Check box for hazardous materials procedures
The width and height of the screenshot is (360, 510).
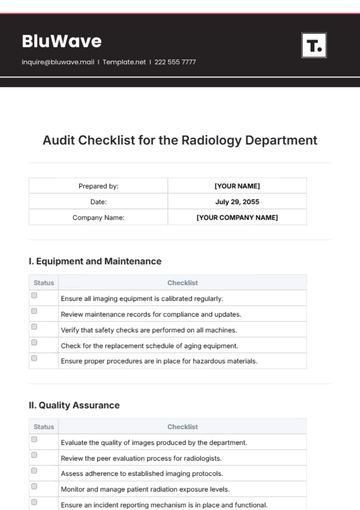34,358
